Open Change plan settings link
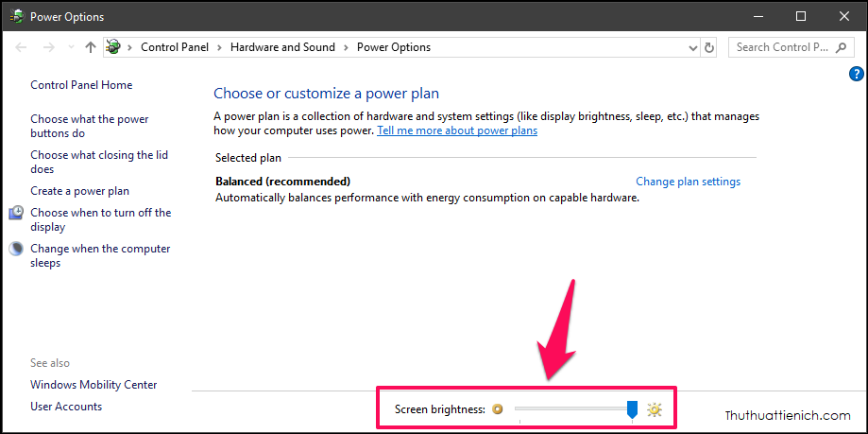This screenshot has height=434, width=868. tap(688, 182)
